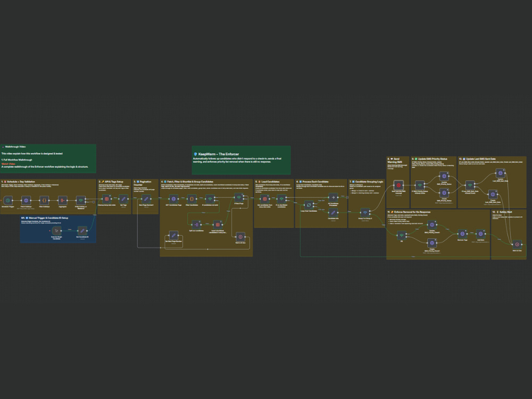Select the Create Last_SMS_Sent_Date node

(493, 194)
